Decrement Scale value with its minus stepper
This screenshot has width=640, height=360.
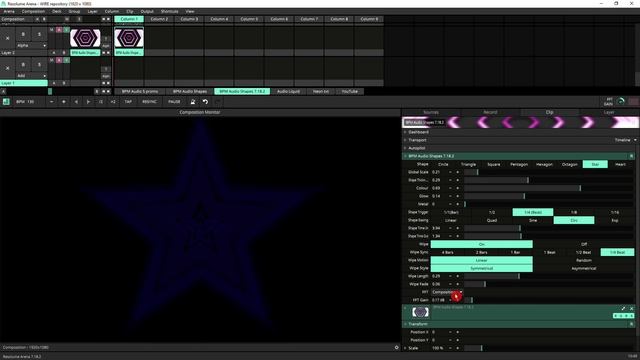pyautogui.click(x=450, y=348)
